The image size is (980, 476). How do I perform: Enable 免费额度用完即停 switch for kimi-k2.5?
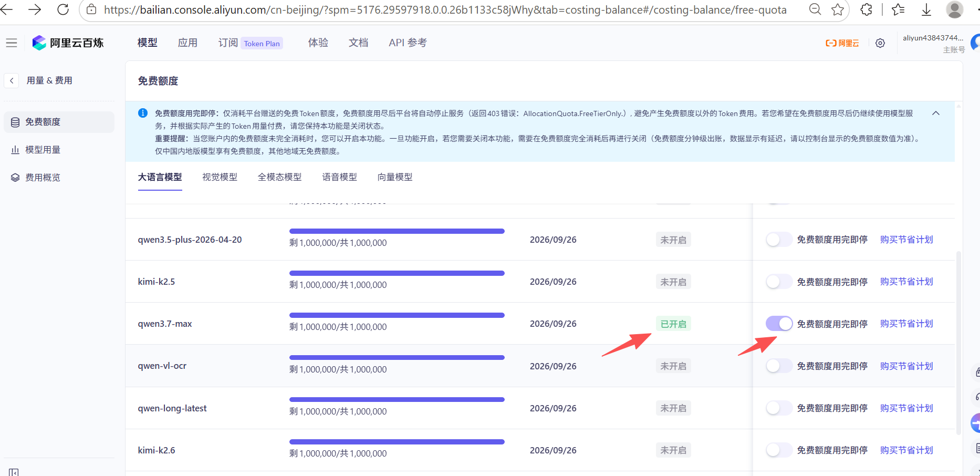click(x=779, y=282)
